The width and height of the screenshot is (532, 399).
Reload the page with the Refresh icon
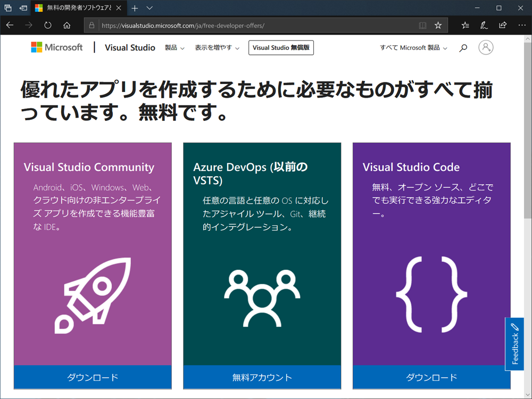point(48,25)
